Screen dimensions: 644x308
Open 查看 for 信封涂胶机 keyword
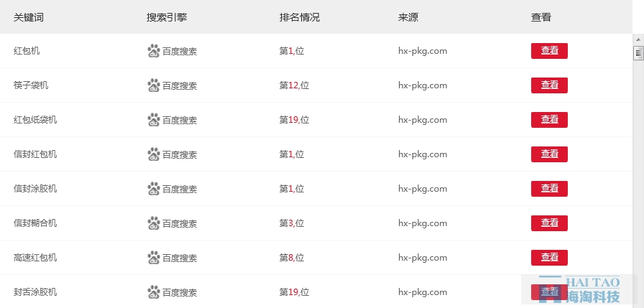(x=549, y=189)
